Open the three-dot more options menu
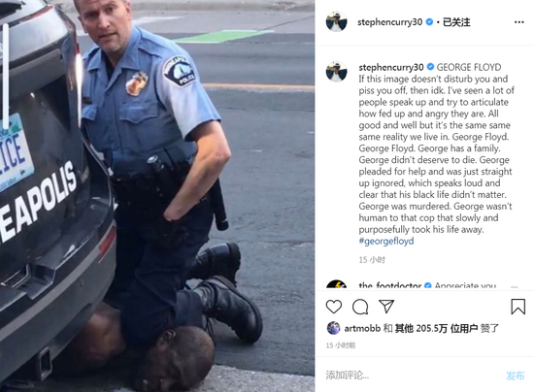534x392 pixels. [519, 22]
